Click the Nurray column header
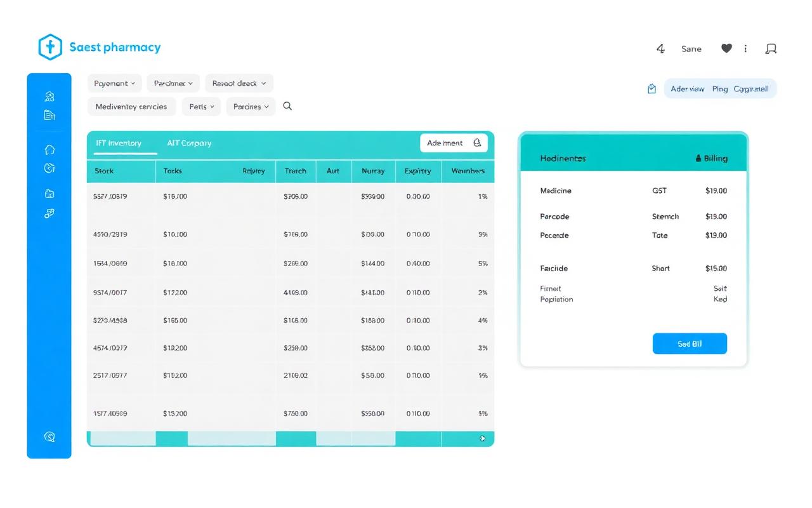 [x=373, y=171]
